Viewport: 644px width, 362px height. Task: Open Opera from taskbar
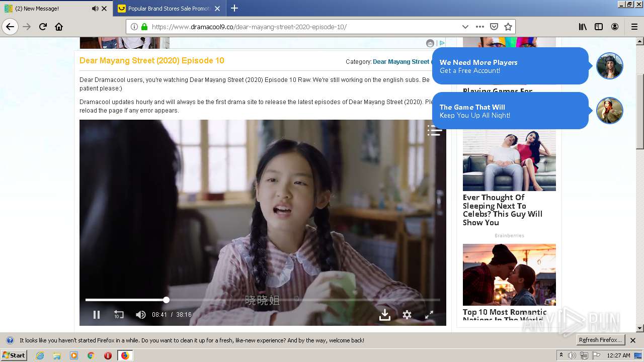pyautogui.click(x=108, y=355)
